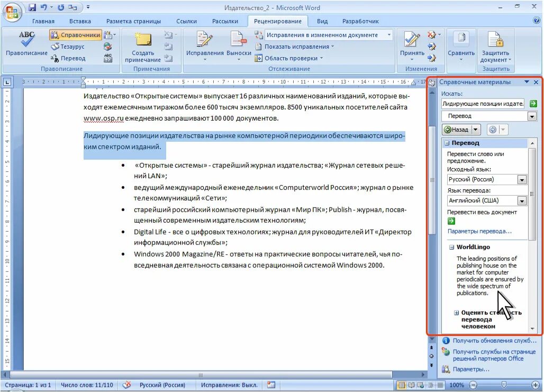Toggle Исправления: Выкл. in status bar
The height and width of the screenshot is (392, 544).
[229, 385]
